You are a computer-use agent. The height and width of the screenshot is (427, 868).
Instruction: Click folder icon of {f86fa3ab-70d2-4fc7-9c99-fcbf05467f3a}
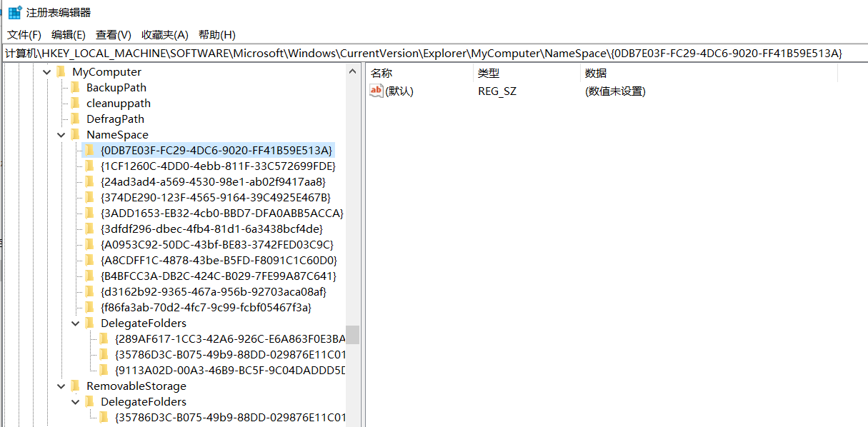[x=89, y=307]
